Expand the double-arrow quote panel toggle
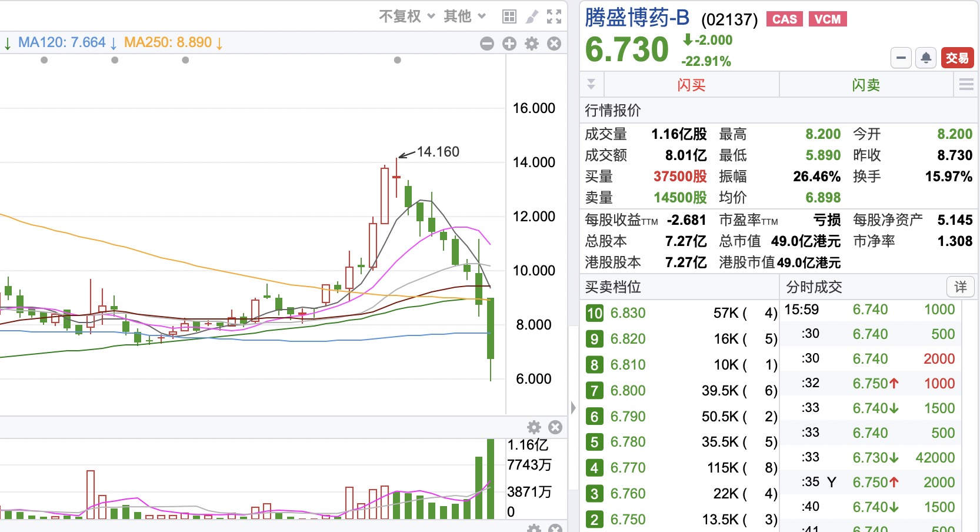This screenshot has height=532, width=980. point(591,85)
